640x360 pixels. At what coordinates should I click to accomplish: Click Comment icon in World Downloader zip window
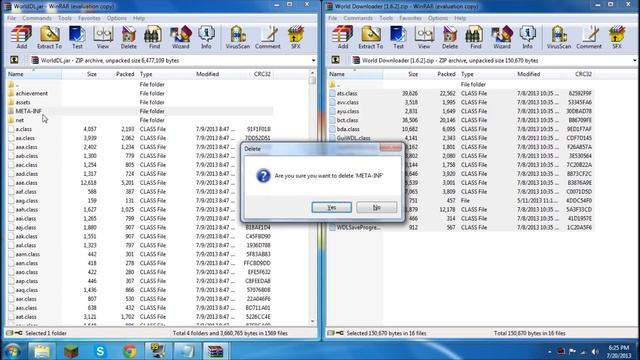click(x=589, y=37)
